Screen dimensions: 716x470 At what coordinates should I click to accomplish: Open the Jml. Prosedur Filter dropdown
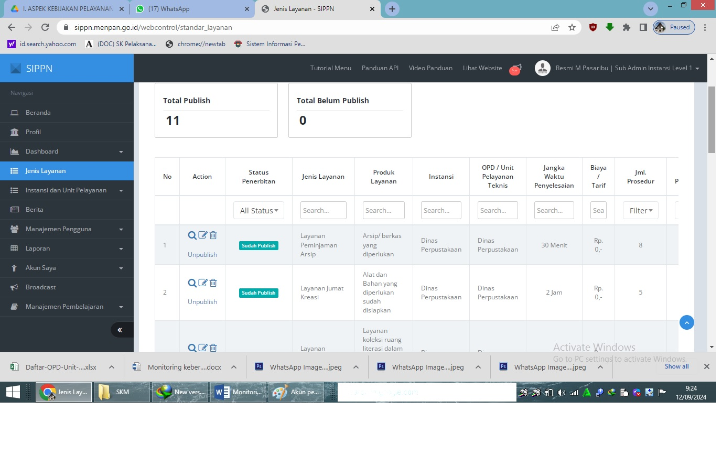click(x=638, y=210)
